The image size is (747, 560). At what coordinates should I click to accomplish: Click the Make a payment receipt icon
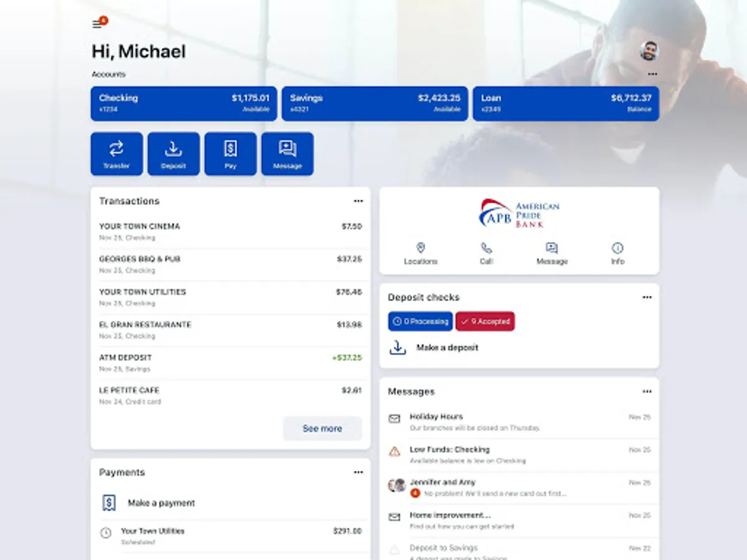pyautogui.click(x=109, y=503)
